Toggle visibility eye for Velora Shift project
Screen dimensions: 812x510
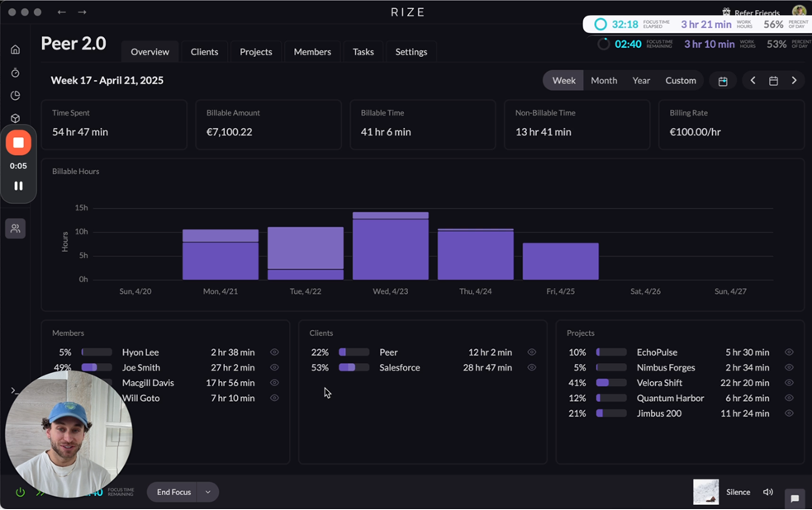(789, 383)
